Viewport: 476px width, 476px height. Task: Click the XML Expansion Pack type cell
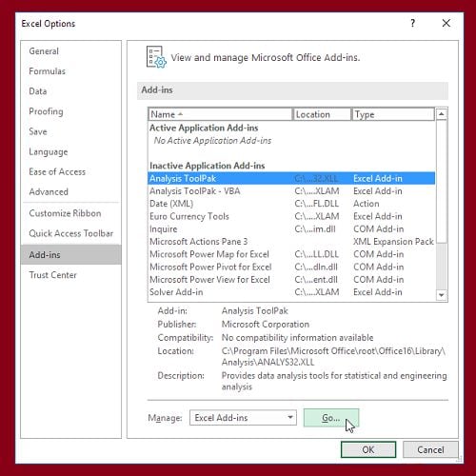click(393, 242)
